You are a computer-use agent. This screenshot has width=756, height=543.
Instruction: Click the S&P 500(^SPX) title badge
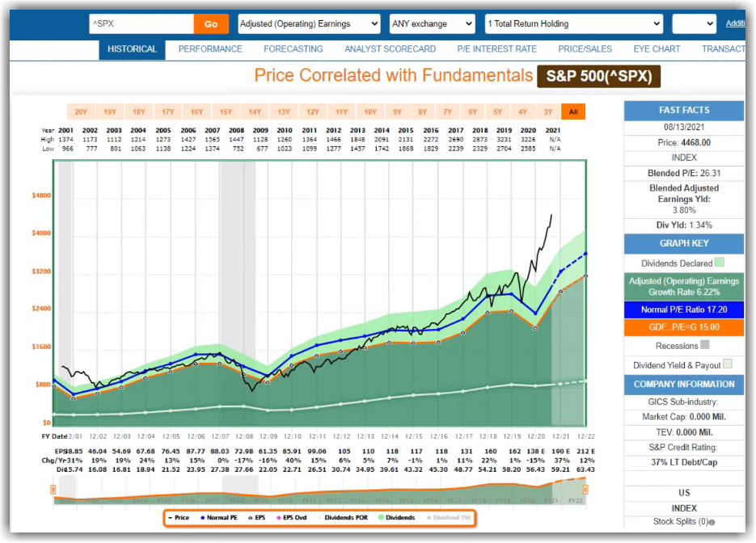point(599,76)
